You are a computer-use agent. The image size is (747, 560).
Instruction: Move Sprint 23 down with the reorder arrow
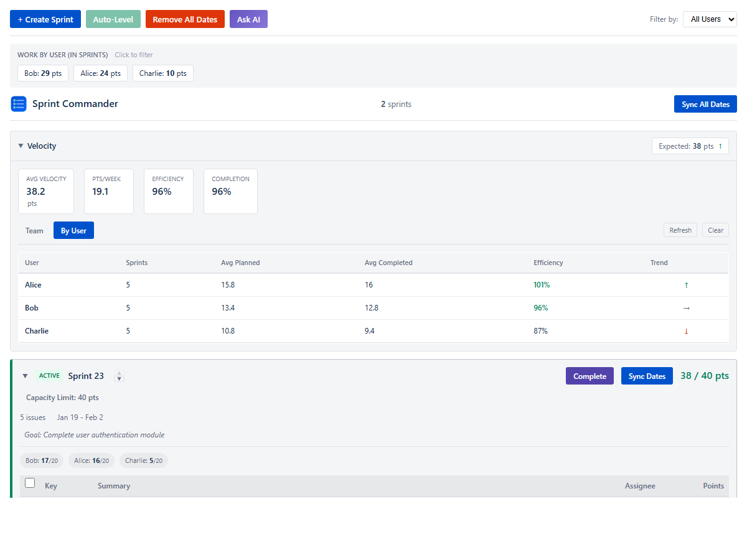point(119,379)
